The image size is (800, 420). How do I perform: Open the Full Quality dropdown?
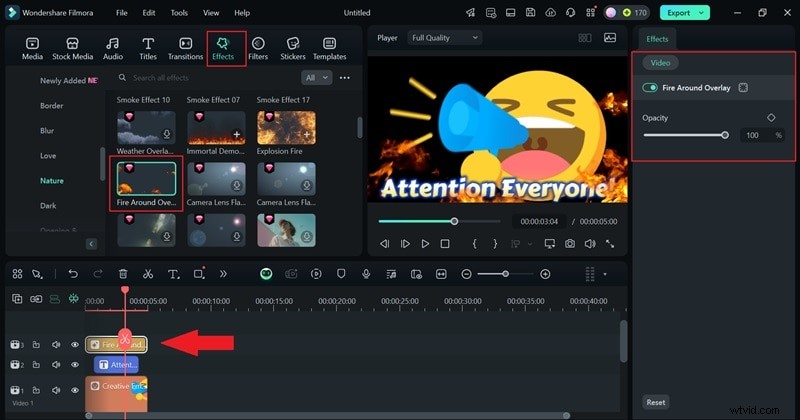click(444, 38)
